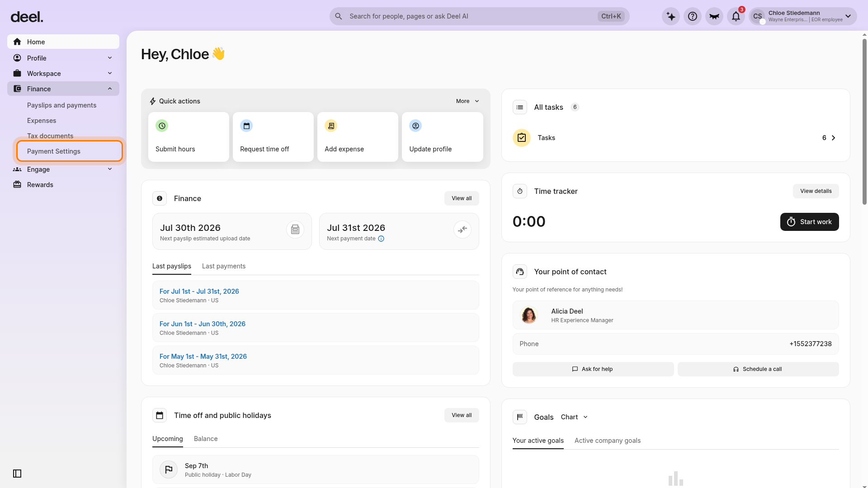Click the Quick actions lightning icon
868x488 pixels.
click(153, 101)
